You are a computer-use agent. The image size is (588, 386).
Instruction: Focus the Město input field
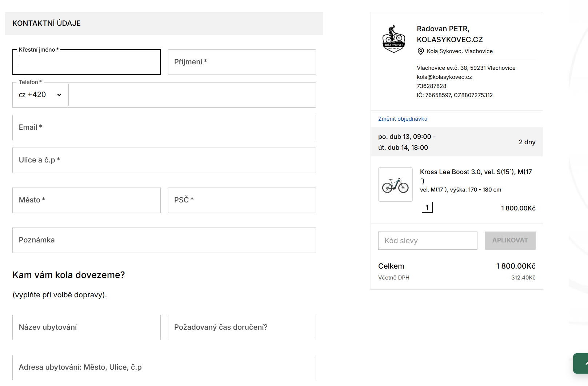pyautogui.click(x=87, y=200)
